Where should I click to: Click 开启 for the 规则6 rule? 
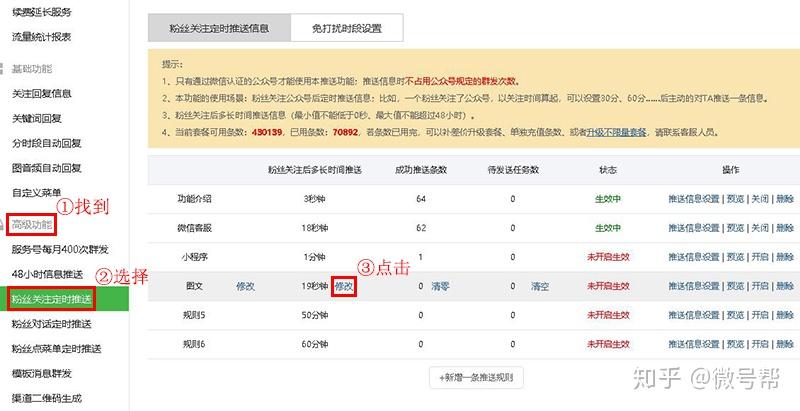click(x=760, y=344)
